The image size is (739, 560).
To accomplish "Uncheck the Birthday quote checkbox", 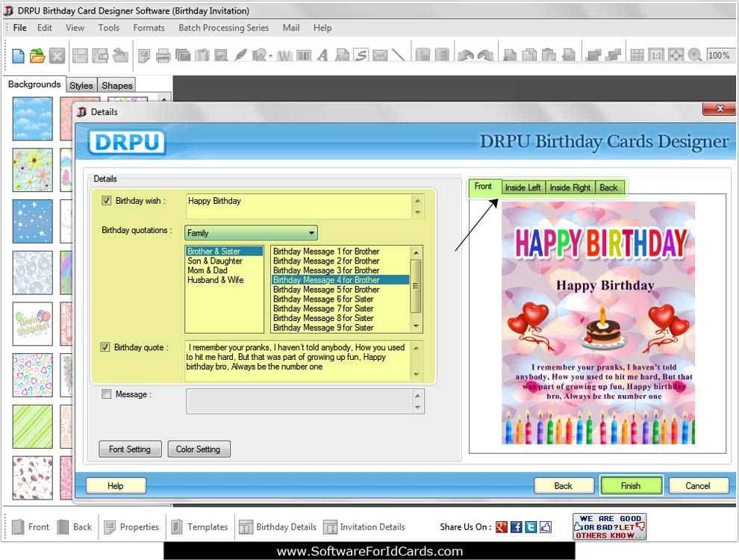I will coord(105,347).
